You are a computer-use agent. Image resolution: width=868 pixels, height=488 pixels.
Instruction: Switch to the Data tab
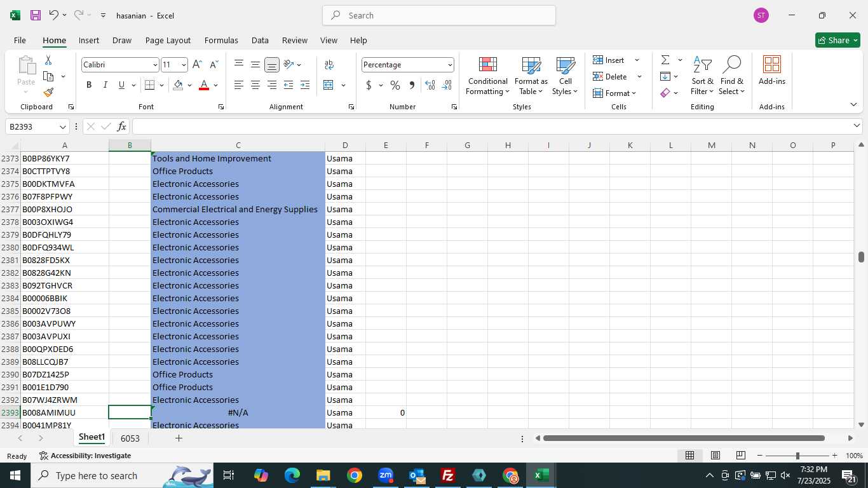coord(260,40)
